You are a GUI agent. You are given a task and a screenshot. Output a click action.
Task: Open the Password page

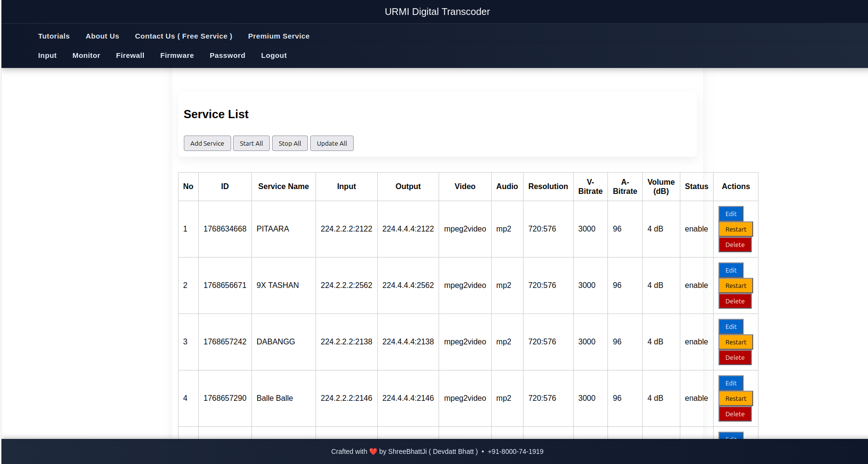pos(227,55)
